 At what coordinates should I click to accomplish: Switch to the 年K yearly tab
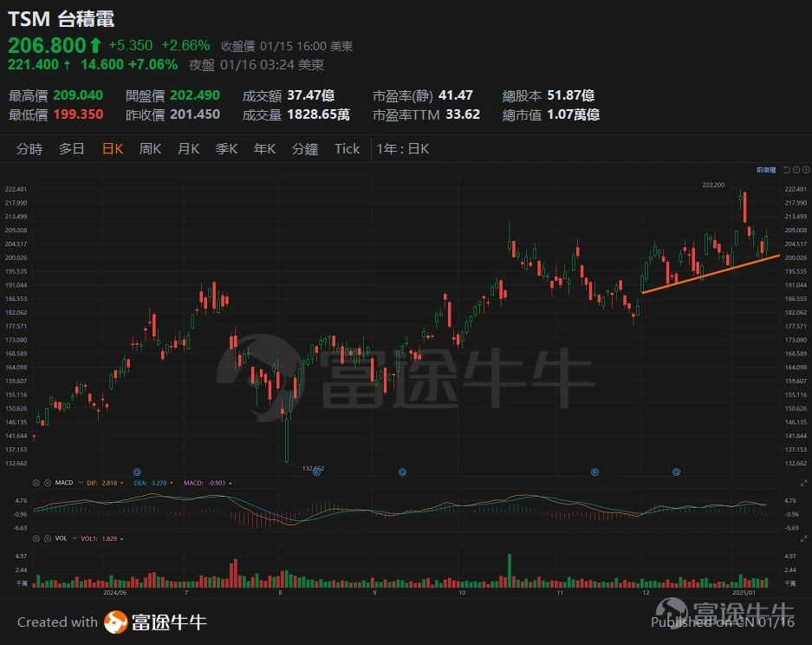pos(264,149)
